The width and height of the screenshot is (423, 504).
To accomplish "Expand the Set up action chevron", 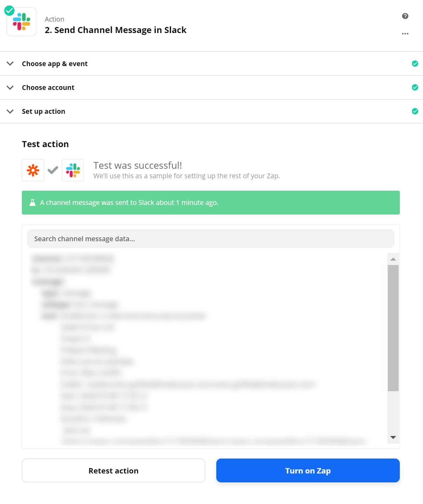I will click(x=10, y=111).
